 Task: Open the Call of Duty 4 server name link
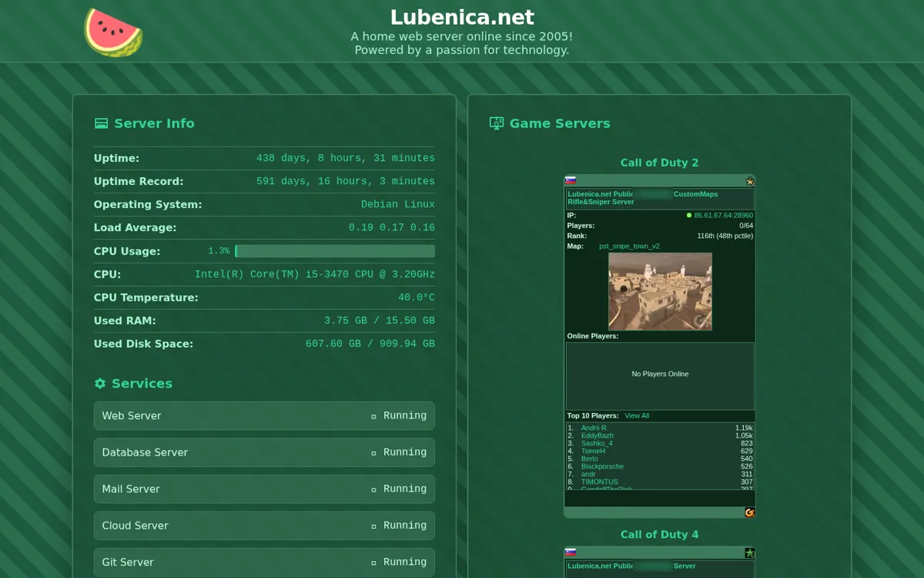pyautogui.click(x=631, y=566)
